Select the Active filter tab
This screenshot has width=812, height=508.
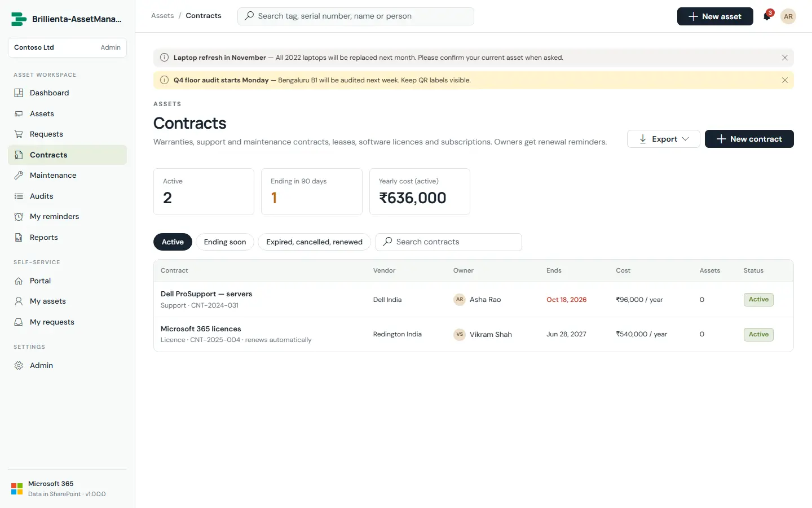173,242
